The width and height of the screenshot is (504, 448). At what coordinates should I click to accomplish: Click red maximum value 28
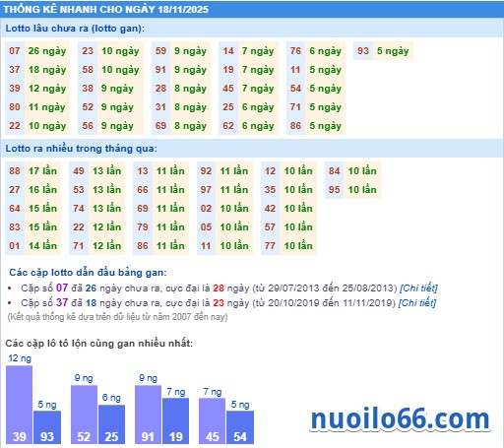(219, 288)
